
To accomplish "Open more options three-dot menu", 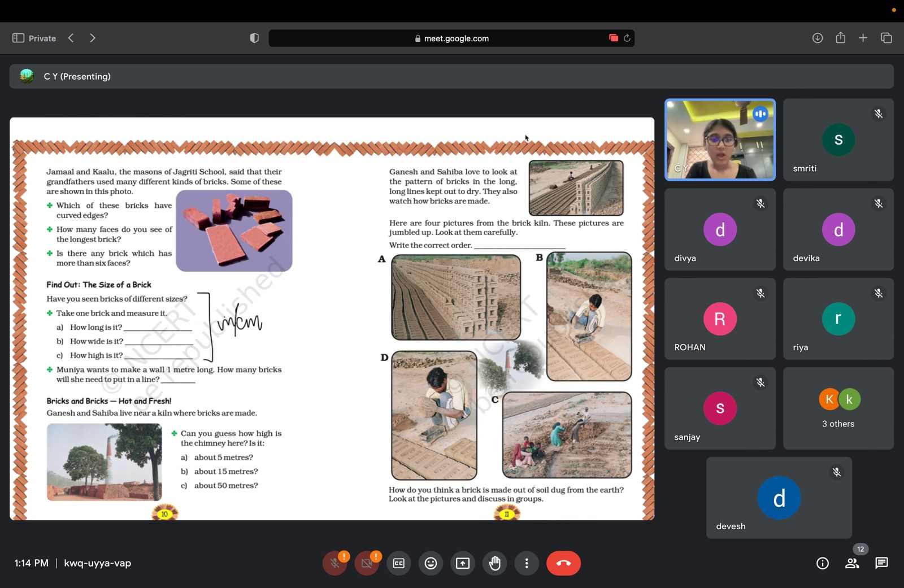I will click(x=527, y=564).
